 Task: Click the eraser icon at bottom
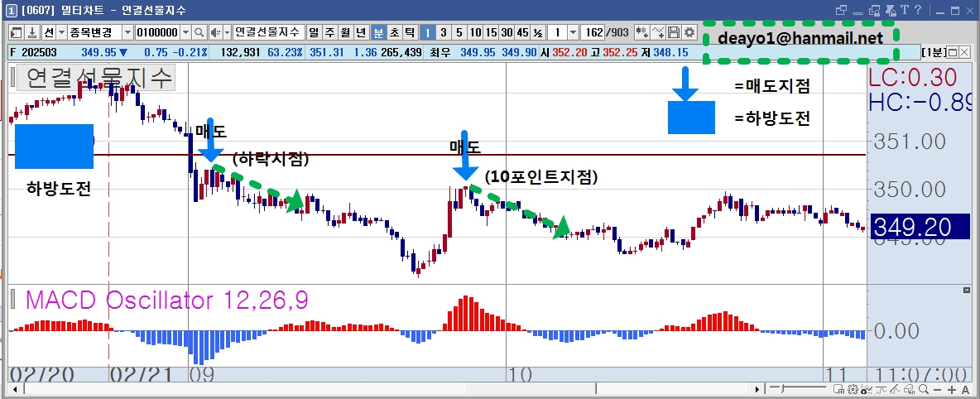point(910,390)
